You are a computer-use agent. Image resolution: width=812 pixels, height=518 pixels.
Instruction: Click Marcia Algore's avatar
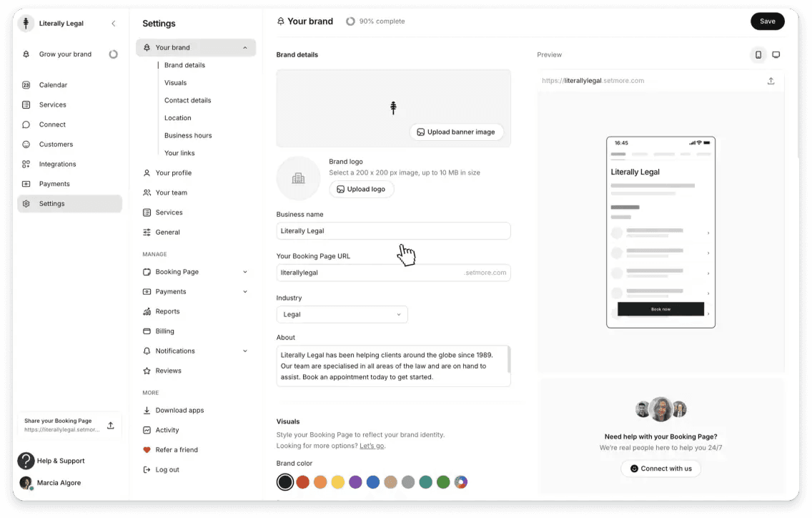(x=26, y=483)
